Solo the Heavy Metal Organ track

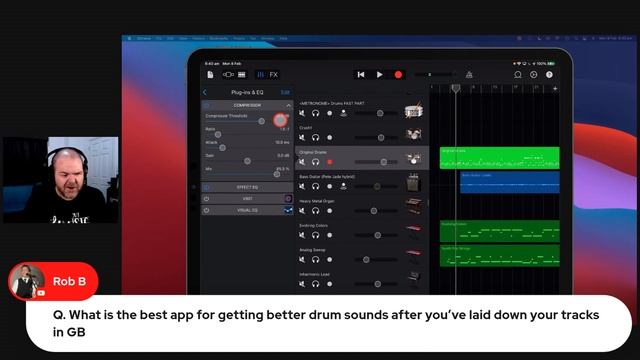click(x=316, y=211)
